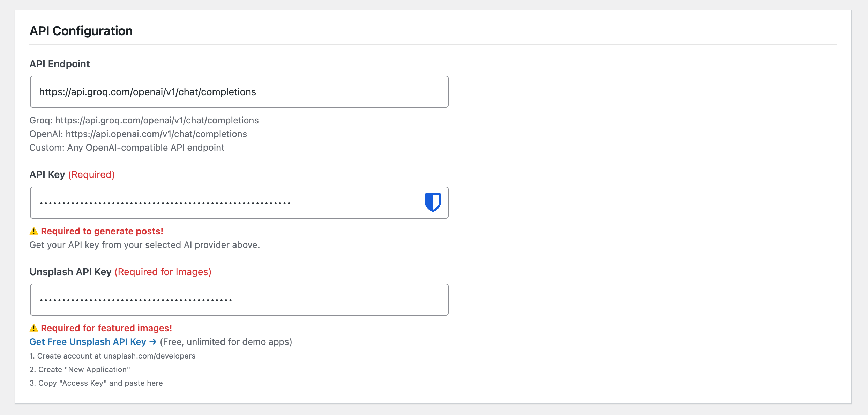Select the Unsplash API Key password field

239,300
